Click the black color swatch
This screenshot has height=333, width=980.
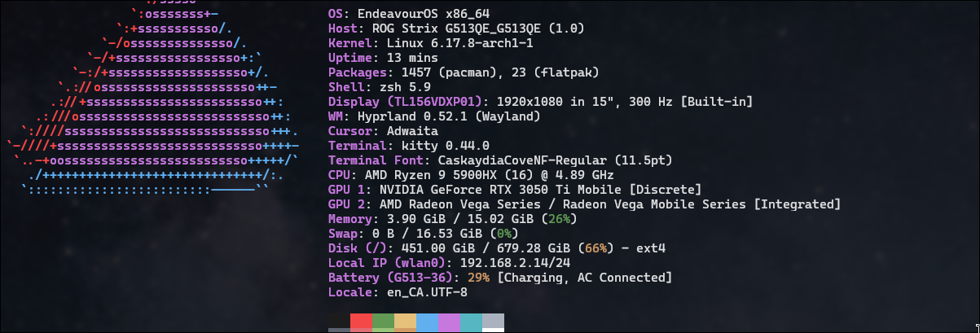click(x=339, y=322)
